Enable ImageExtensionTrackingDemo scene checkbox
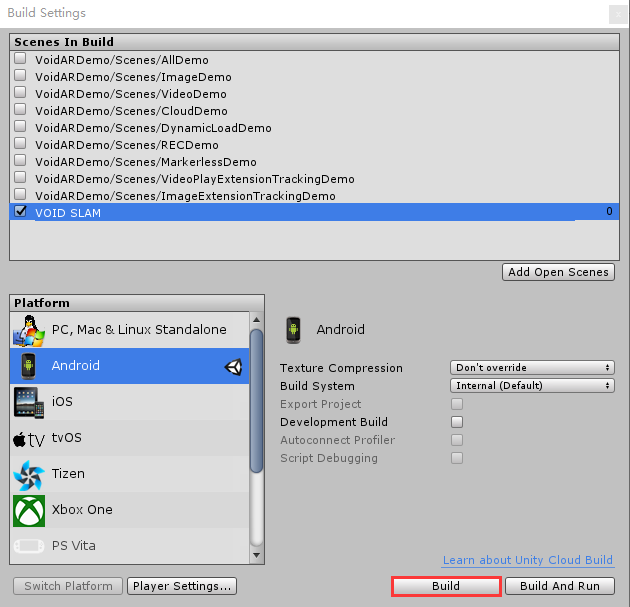The height and width of the screenshot is (607, 630). pyautogui.click(x=20, y=194)
